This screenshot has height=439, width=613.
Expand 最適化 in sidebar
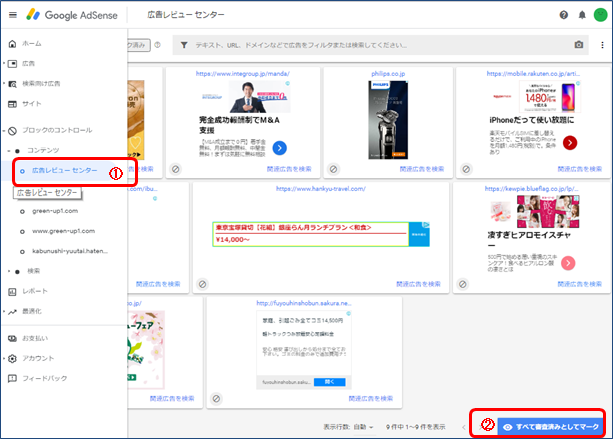[4, 312]
